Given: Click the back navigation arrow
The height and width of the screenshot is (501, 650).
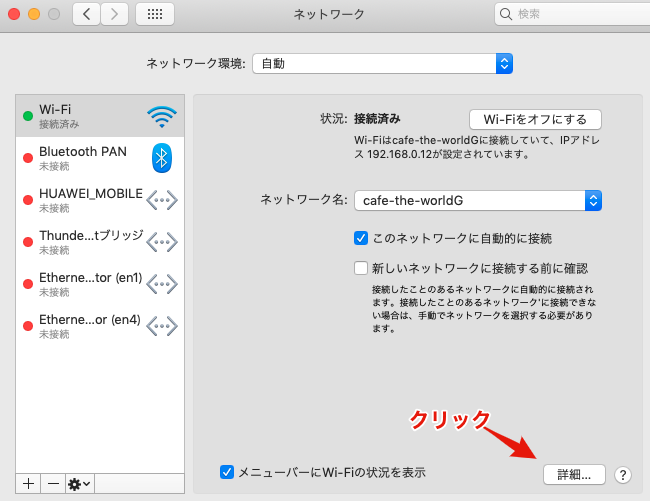Looking at the screenshot, I should [86, 14].
